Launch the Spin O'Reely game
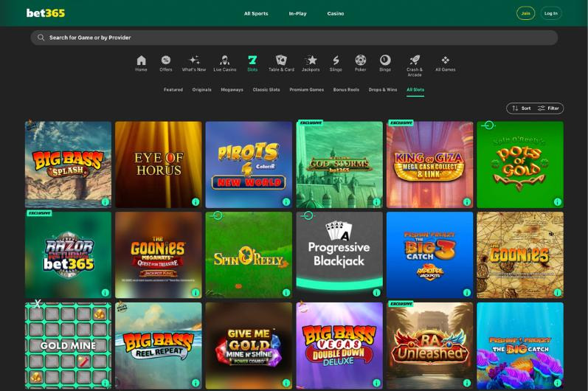 coord(249,255)
